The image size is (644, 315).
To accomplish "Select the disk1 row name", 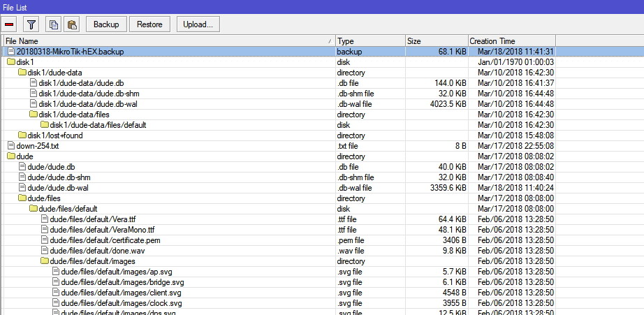I will point(25,62).
